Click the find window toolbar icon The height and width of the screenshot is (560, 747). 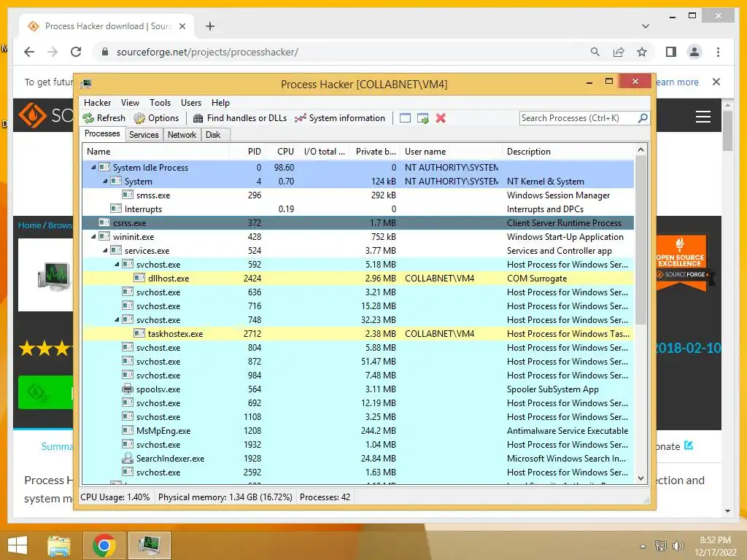tap(405, 118)
